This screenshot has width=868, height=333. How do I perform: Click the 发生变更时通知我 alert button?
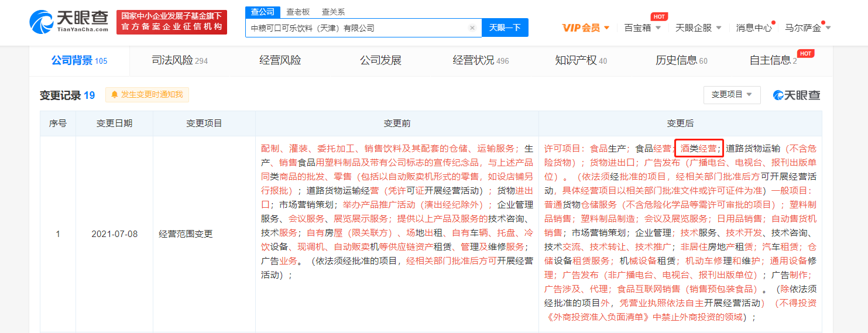(147, 95)
